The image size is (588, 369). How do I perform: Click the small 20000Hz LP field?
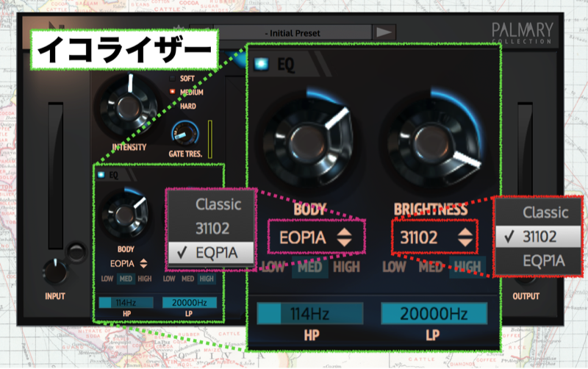pyautogui.click(x=190, y=302)
